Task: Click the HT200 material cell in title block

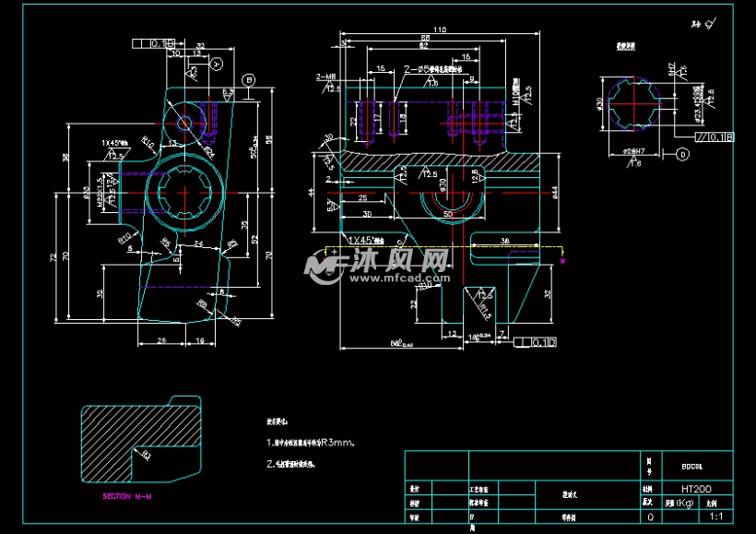Action: click(696, 489)
